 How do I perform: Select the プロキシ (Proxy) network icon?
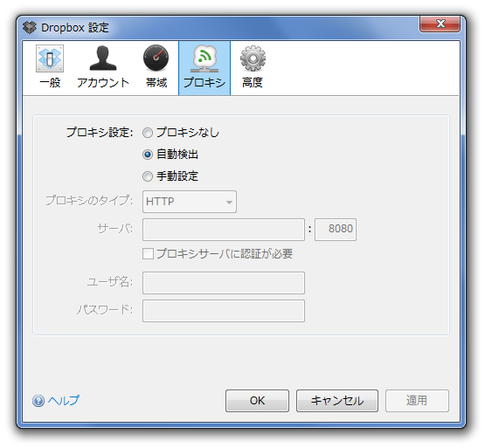point(204,59)
